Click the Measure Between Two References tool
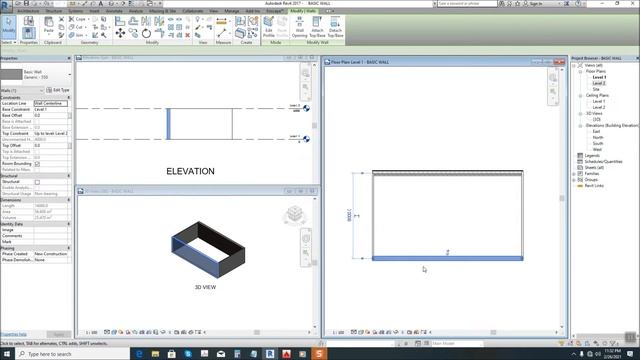The height and width of the screenshot is (360, 640). coord(221,33)
